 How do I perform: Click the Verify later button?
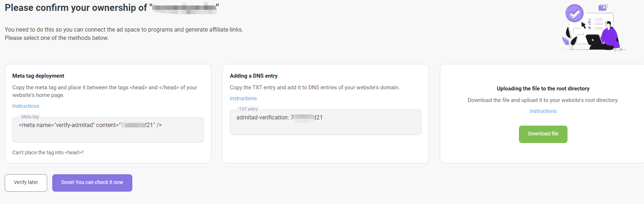26,183
